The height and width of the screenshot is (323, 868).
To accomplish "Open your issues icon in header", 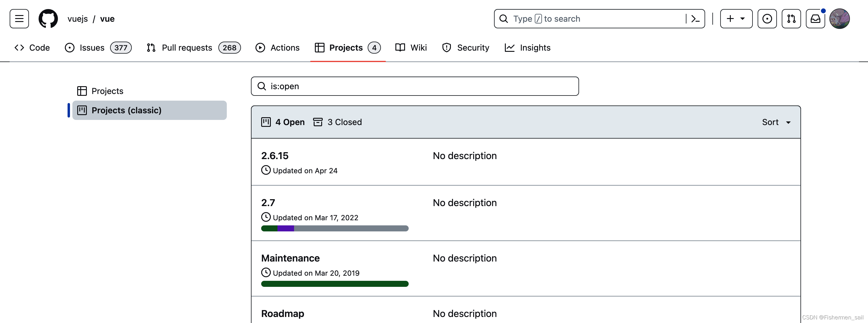I will 767,18.
